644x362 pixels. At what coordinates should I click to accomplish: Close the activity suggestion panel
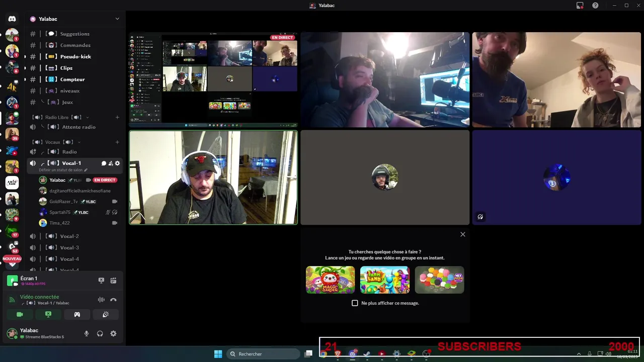(x=463, y=234)
